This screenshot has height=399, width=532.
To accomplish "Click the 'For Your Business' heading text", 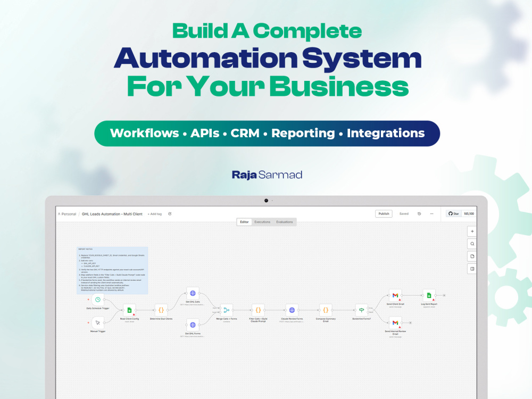I will [268, 86].
